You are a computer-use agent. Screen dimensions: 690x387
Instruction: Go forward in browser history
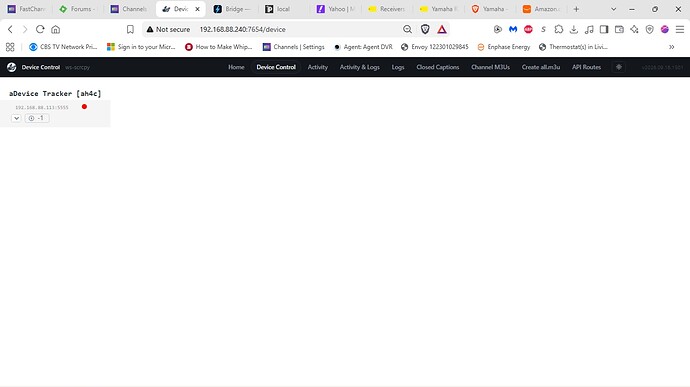click(x=25, y=29)
